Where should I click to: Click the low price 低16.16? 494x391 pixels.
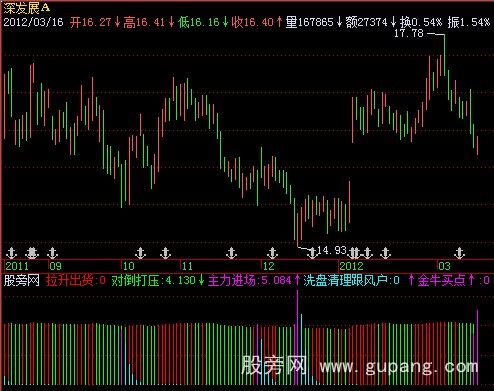pos(199,22)
